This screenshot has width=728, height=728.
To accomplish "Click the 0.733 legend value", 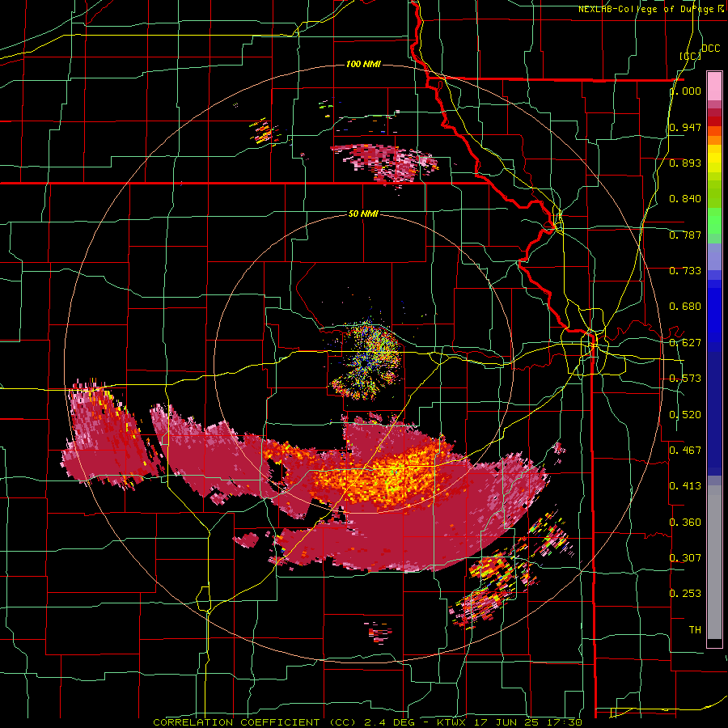I will click(685, 271).
